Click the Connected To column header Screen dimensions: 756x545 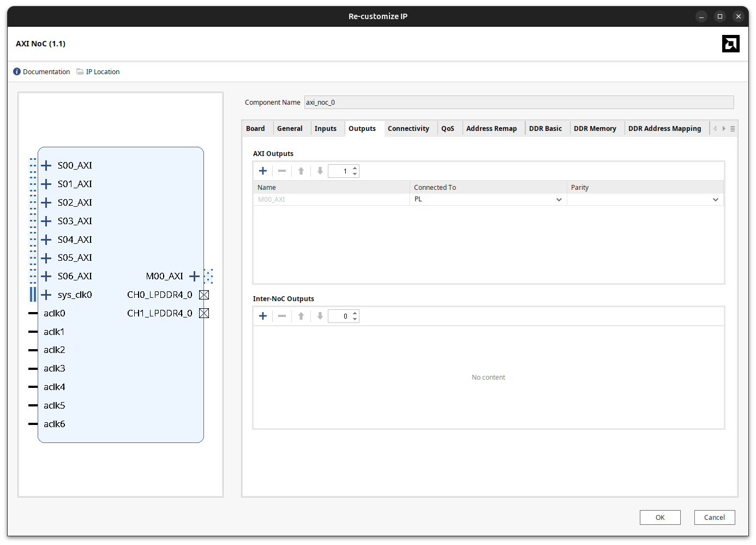tap(488, 187)
